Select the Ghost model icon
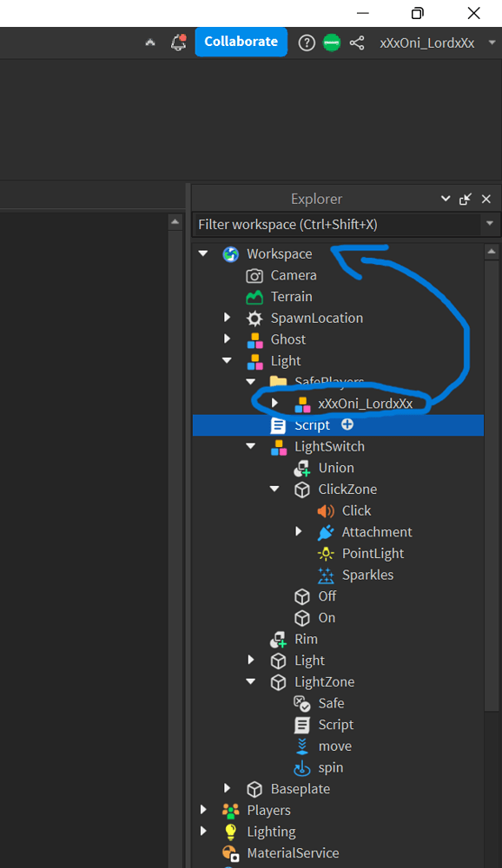Screen dimensions: 502x868 pos(254,340)
